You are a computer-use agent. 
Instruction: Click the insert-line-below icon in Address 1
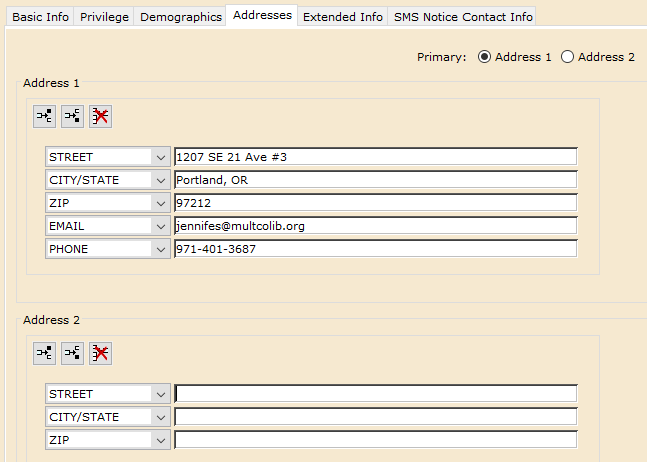click(72, 117)
